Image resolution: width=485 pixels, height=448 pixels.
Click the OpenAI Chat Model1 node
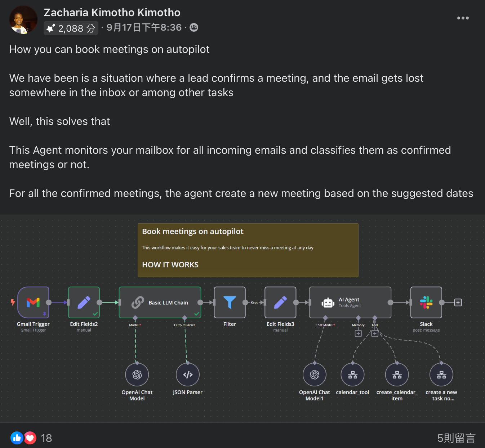(315, 375)
